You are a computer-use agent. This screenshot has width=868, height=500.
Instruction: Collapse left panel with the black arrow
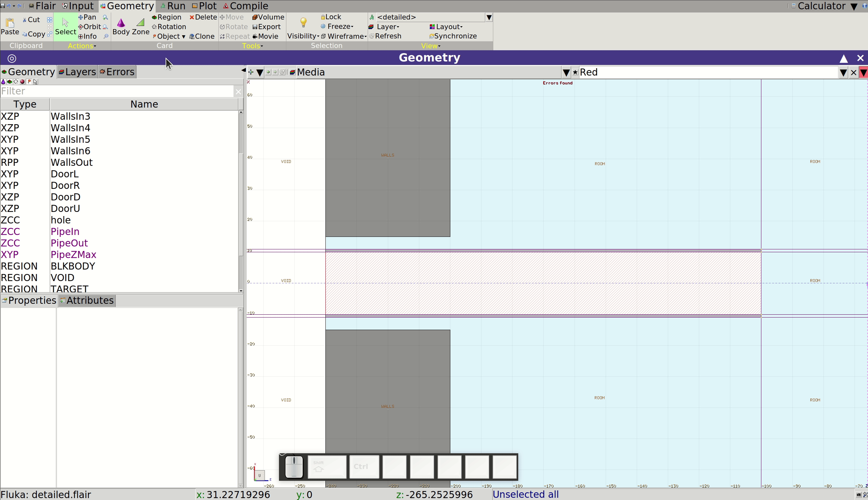[x=243, y=70]
